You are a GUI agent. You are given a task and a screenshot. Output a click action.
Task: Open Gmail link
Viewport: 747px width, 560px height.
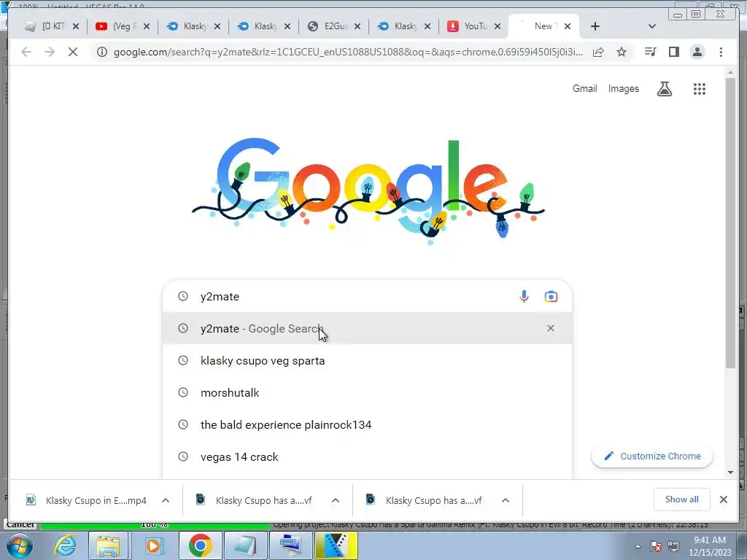584,88
